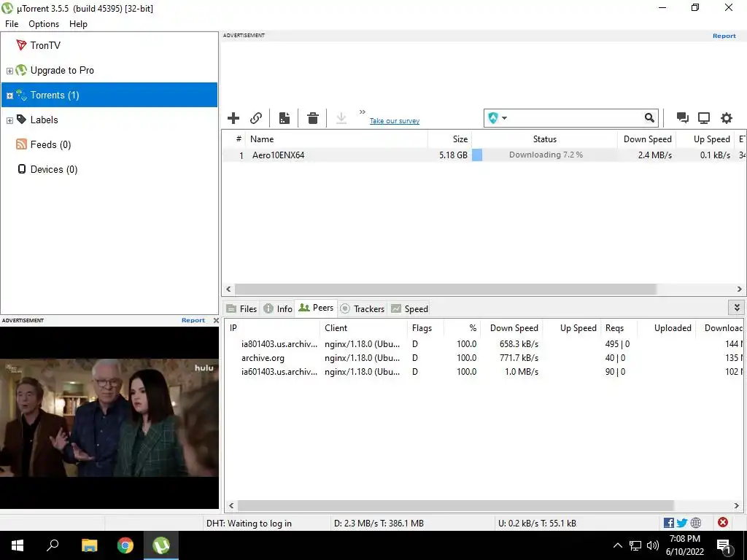Open the chat bubbles icon in toolbar
This screenshot has height=560, width=747.
click(683, 118)
